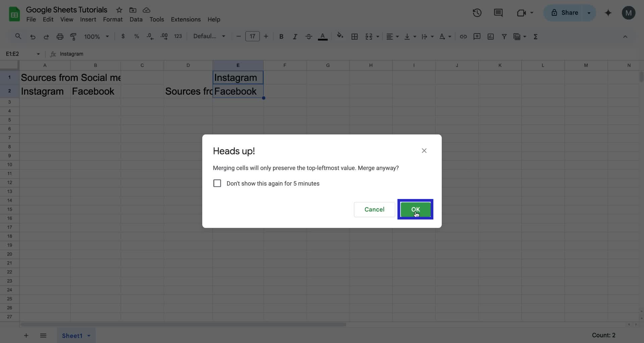Toggle bold formatting

click(281, 36)
